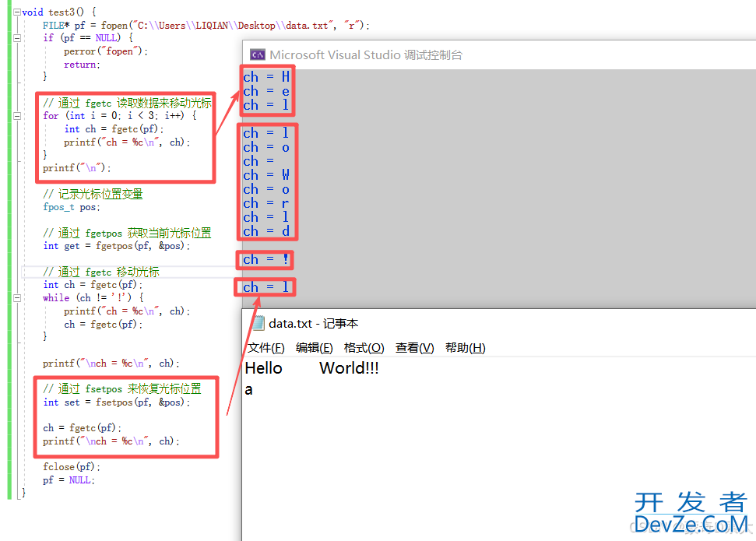Viewport: 756px width, 541px height.
Task: Open the 文件(F) menu in Notepad
Action: pyautogui.click(x=265, y=348)
